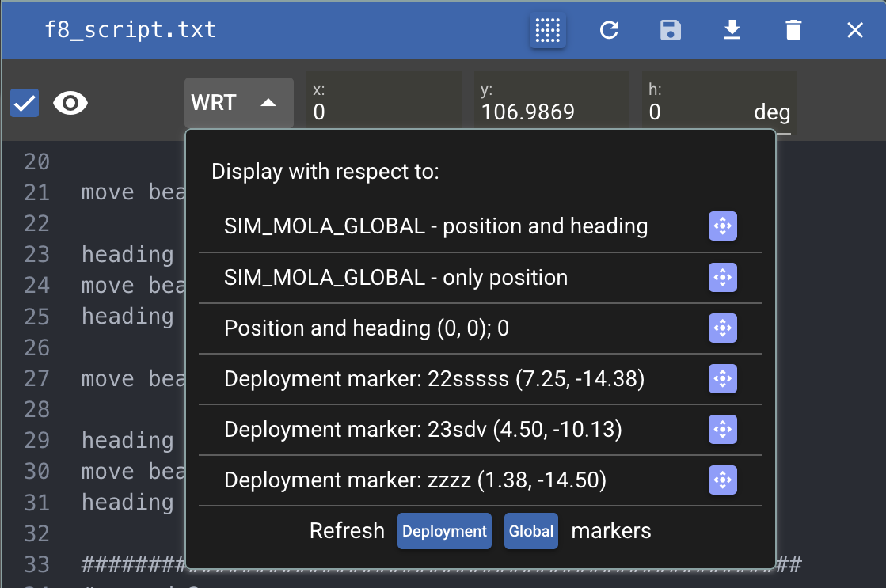Click move icon for Deployment marker 23sdv
This screenshot has height=588, width=886.
(x=722, y=430)
